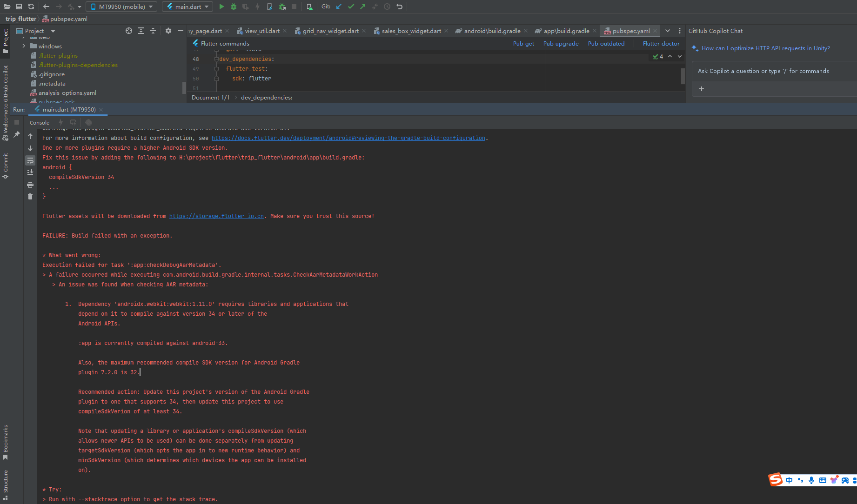Image resolution: width=857 pixels, height=504 pixels.
Task: Select .metadata file in project tree
Action: tap(52, 83)
